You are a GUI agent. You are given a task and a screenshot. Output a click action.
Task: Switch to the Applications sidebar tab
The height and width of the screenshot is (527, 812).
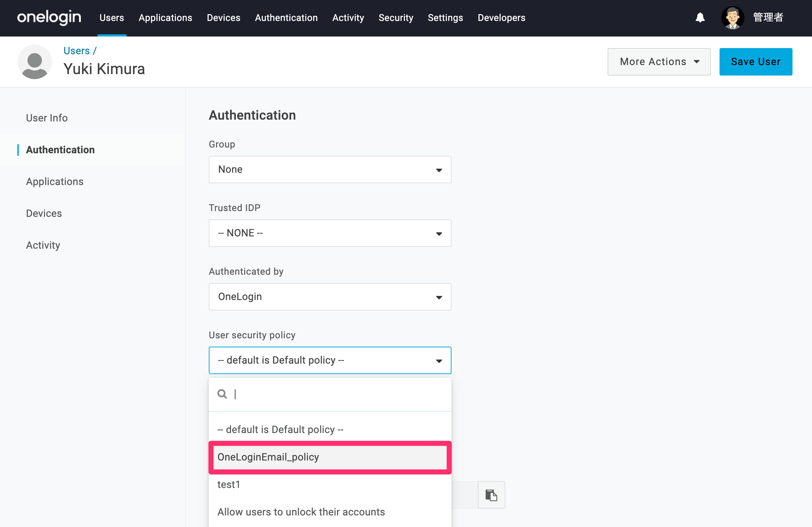coord(55,181)
